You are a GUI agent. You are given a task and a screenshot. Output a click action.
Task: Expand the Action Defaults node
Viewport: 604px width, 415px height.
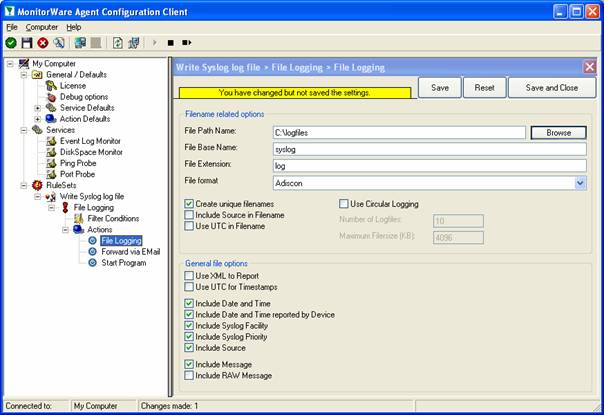click(x=38, y=119)
